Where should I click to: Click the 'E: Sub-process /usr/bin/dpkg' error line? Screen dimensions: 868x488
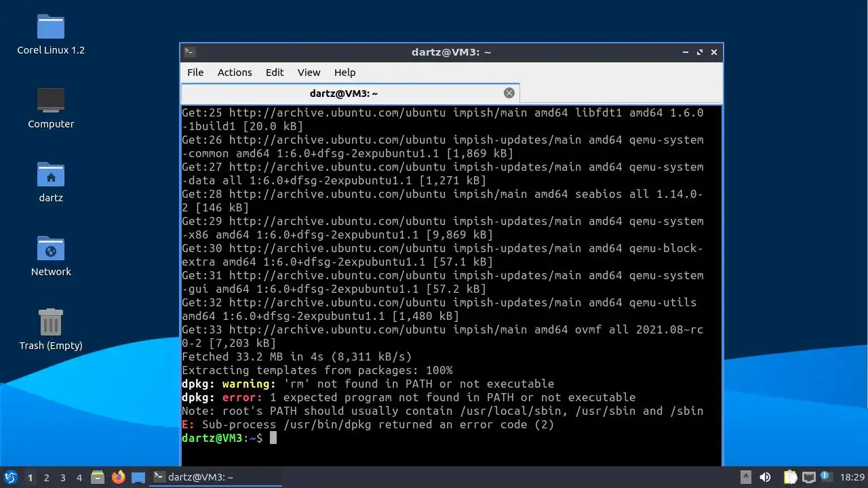coord(368,424)
